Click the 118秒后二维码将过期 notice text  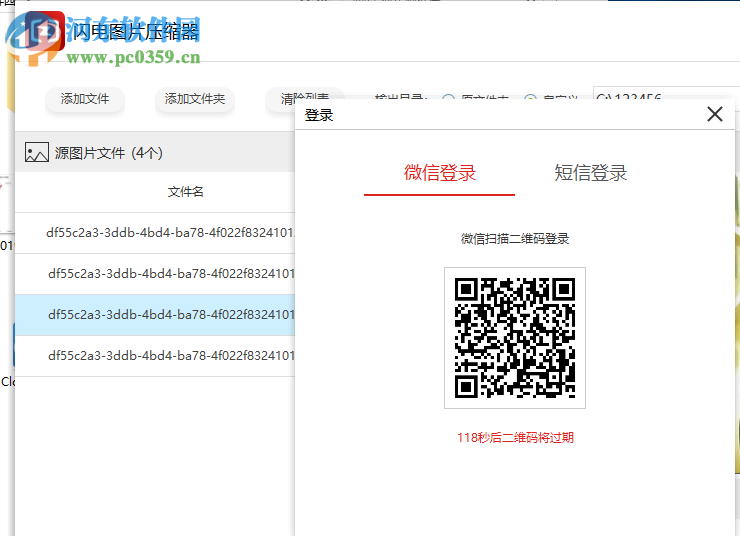(x=515, y=437)
